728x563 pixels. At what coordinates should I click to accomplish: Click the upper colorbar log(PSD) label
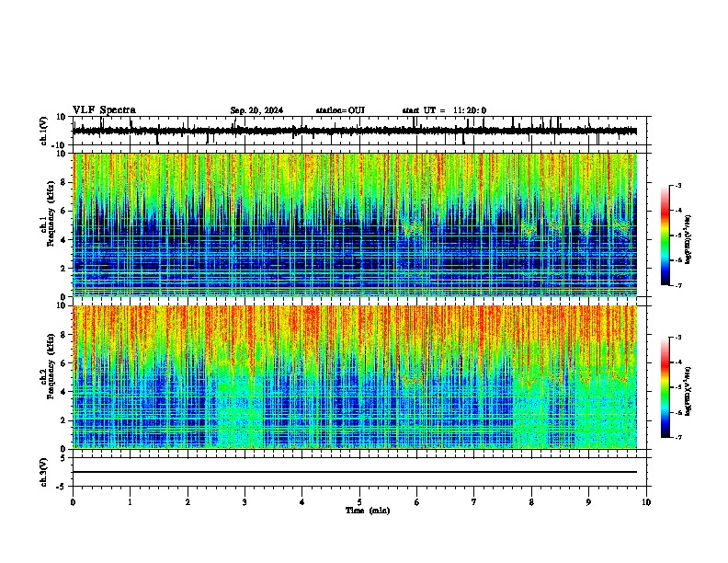click(x=688, y=239)
